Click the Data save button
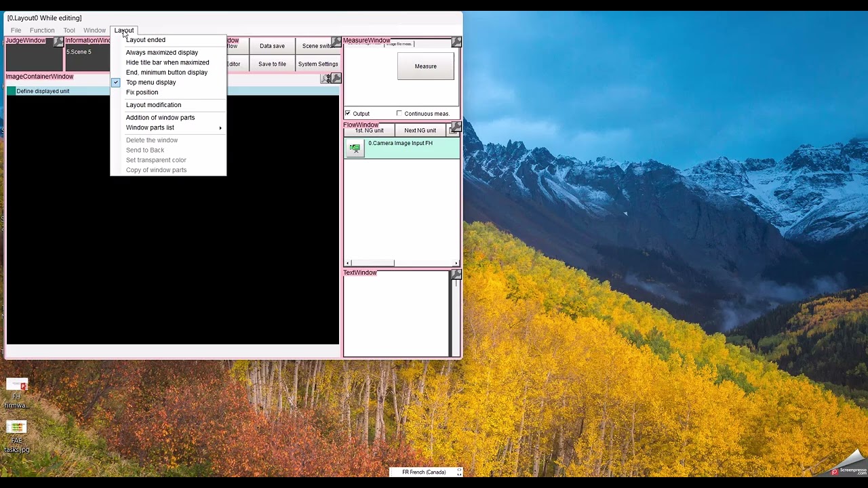 (x=272, y=46)
